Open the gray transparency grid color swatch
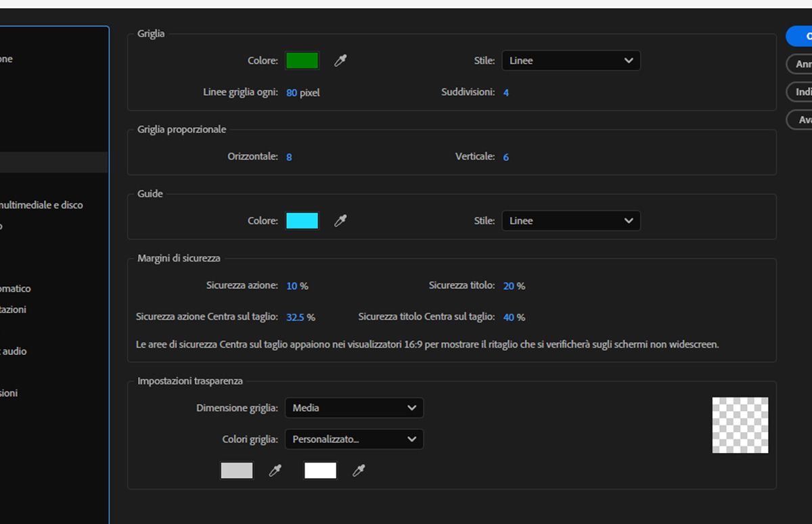Viewport: 812px width, 524px height. [237, 471]
